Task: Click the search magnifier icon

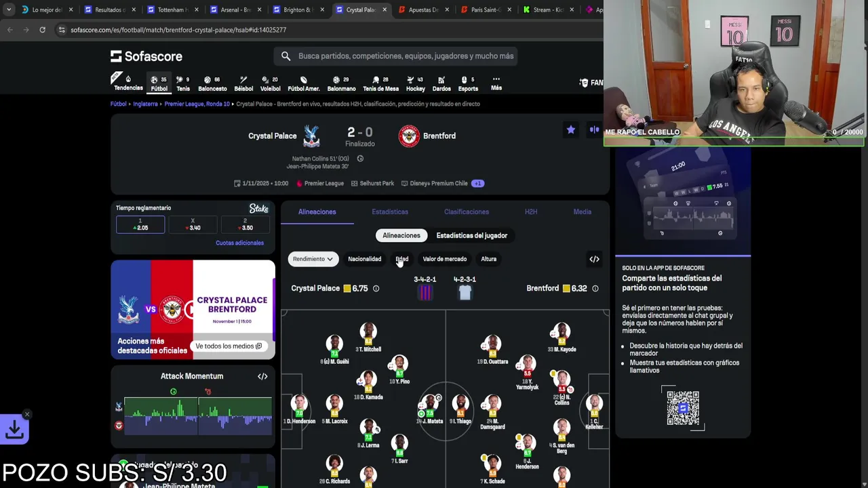Action: click(x=285, y=56)
